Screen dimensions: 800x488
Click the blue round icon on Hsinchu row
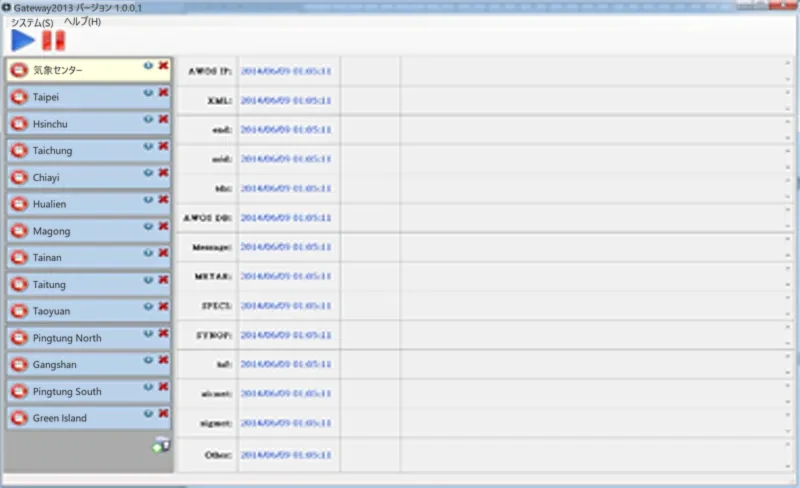coord(148,119)
